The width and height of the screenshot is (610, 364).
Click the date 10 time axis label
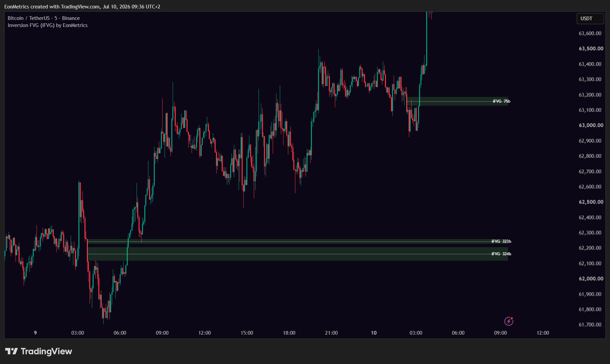click(x=374, y=333)
